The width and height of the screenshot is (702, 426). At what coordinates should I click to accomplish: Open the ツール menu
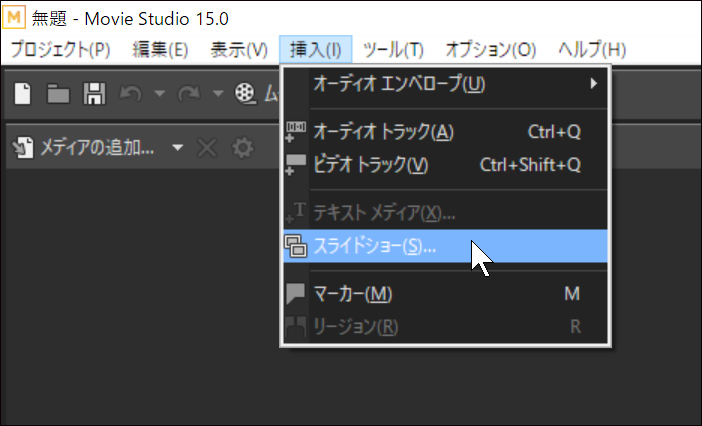[393, 49]
